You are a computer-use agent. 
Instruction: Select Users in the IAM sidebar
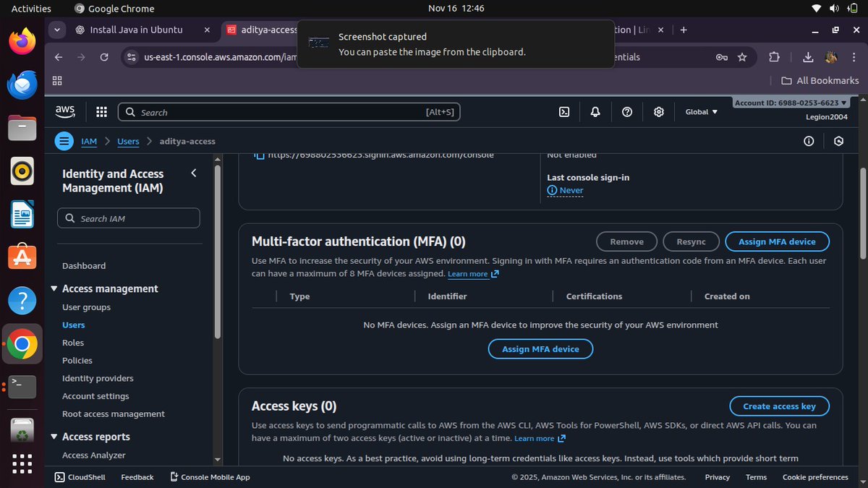pyautogui.click(x=73, y=325)
